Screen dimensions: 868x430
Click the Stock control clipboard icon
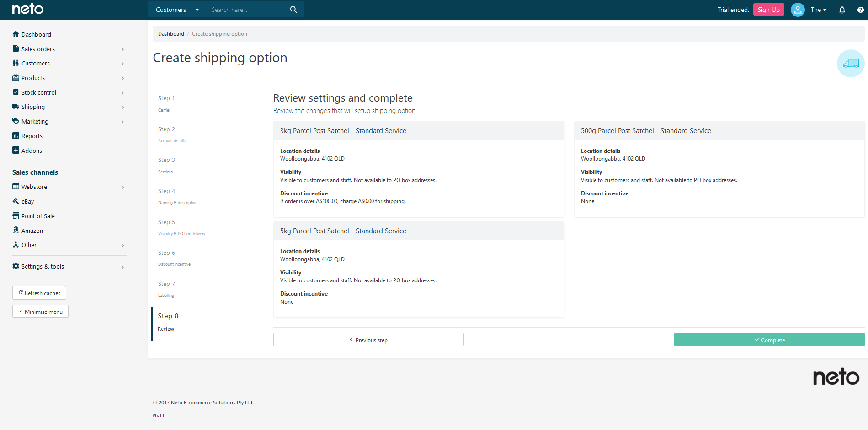[16, 92]
